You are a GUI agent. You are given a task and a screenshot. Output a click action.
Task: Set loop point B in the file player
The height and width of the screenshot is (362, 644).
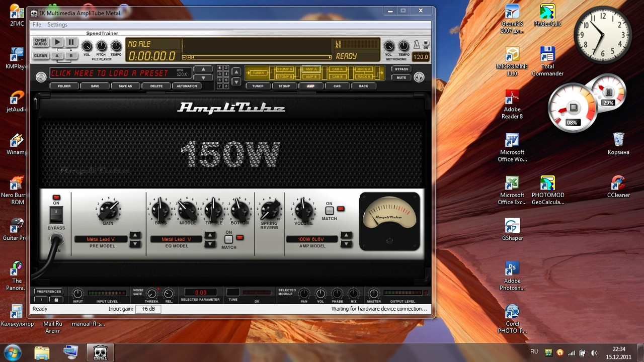point(71,56)
